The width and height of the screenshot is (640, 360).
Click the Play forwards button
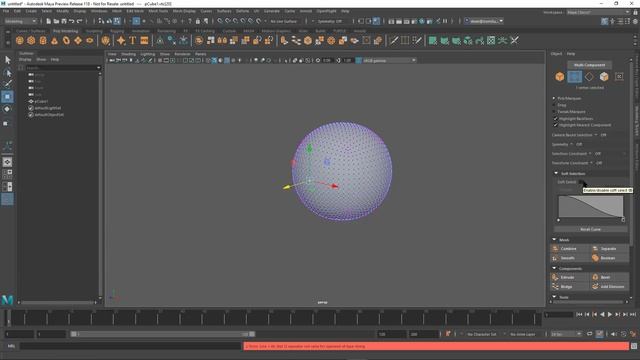(610, 314)
